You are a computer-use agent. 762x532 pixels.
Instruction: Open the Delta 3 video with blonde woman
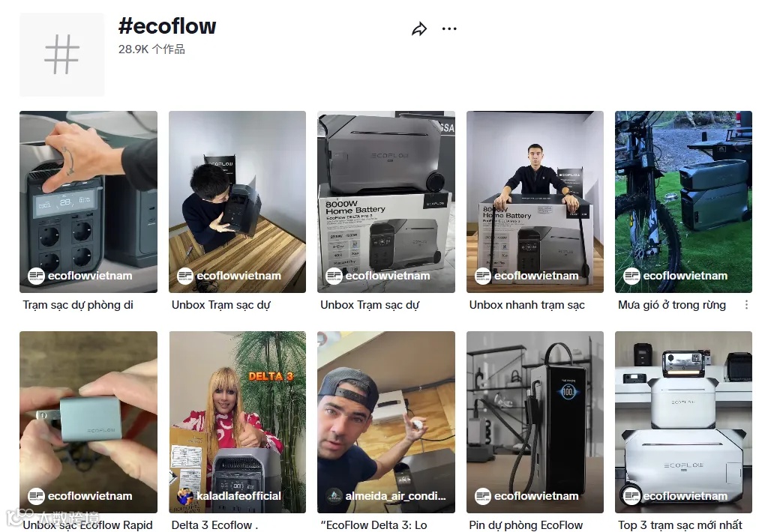click(x=237, y=423)
